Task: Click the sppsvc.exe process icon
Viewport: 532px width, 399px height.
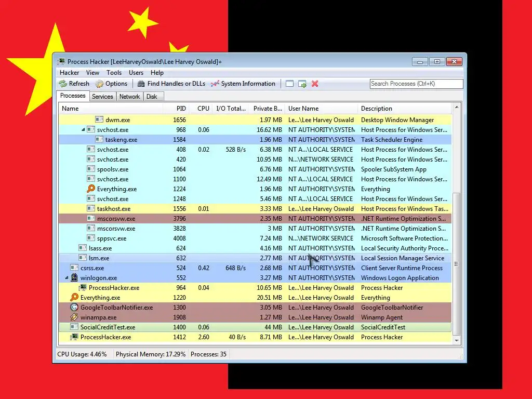Action: point(90,238)
